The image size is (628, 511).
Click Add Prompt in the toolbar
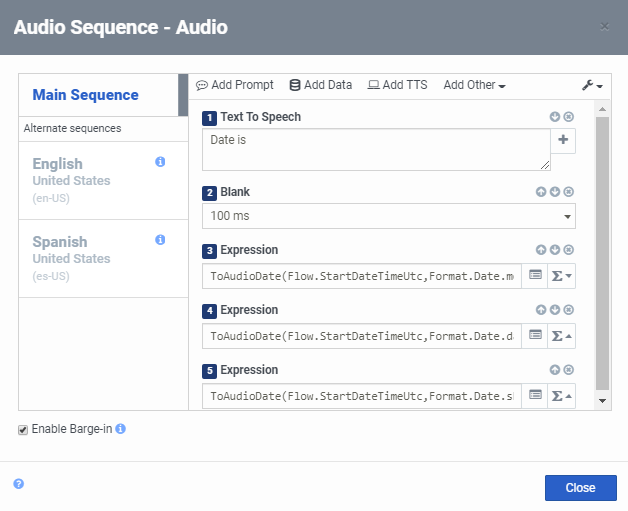click(x=234, y=85)
